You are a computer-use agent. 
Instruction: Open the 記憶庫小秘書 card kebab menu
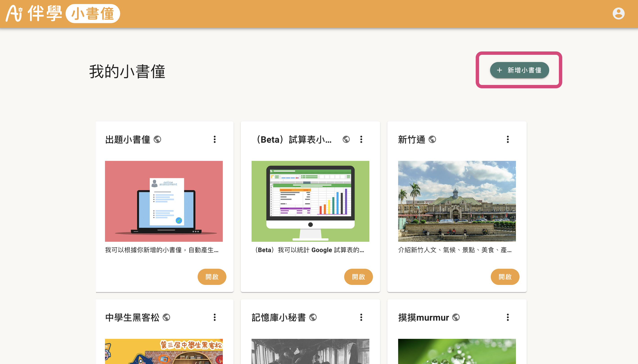tap(361, 317)
